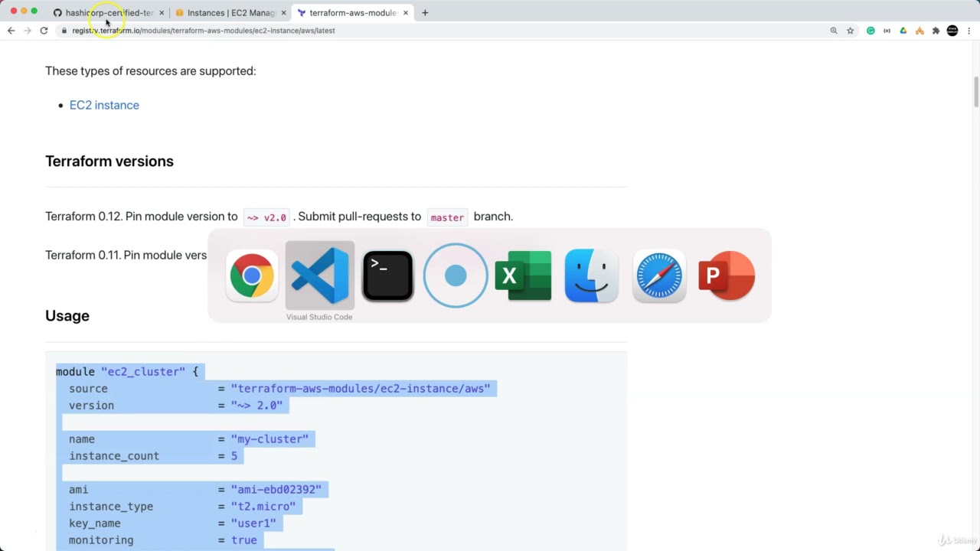Click the "Terraform 0.12. Pin module version" text
980x551 pixels.
[142, 217]
